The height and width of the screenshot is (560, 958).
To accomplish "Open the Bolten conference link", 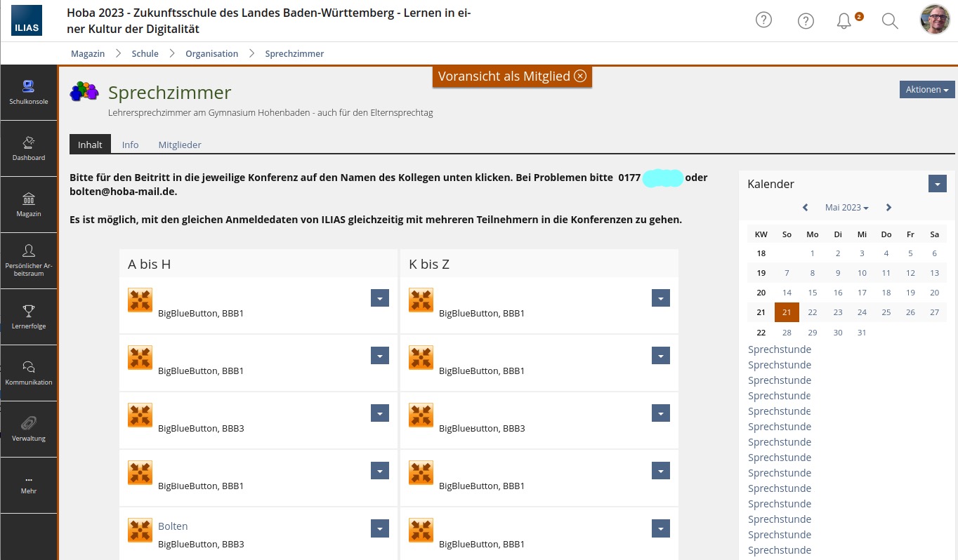I will click(173, 526).
